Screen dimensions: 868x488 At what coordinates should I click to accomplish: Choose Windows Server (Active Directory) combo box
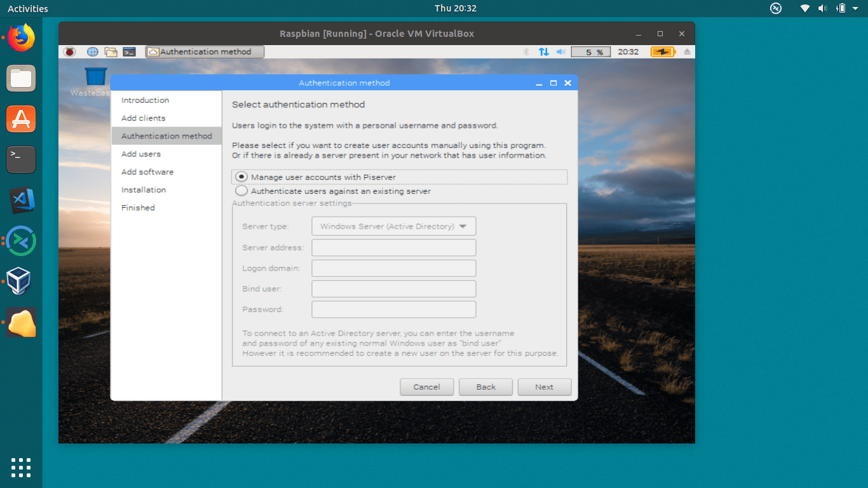click(393, 226)
